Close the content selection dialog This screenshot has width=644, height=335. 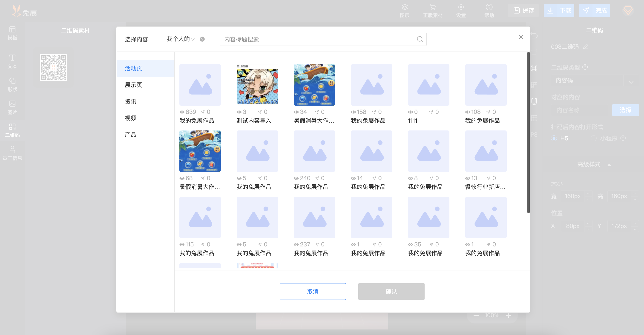coord(521,37)
